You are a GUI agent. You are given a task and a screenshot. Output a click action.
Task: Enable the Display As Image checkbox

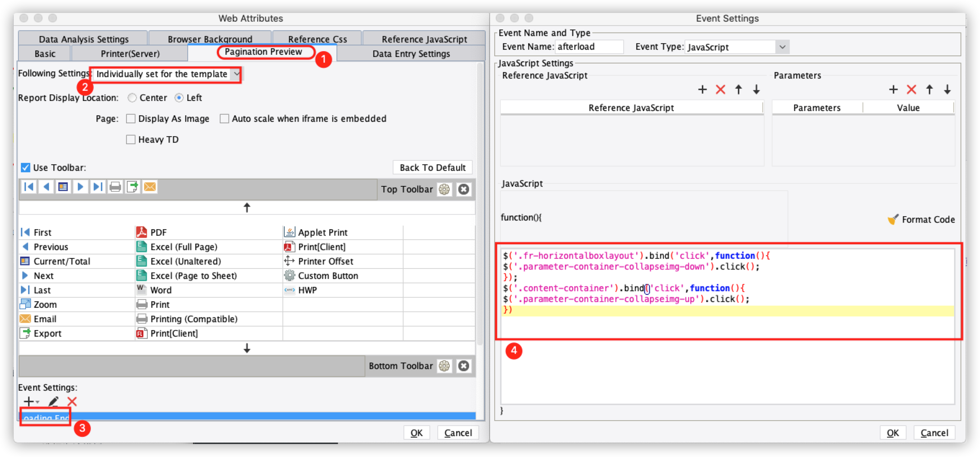[x=131, y=118]
